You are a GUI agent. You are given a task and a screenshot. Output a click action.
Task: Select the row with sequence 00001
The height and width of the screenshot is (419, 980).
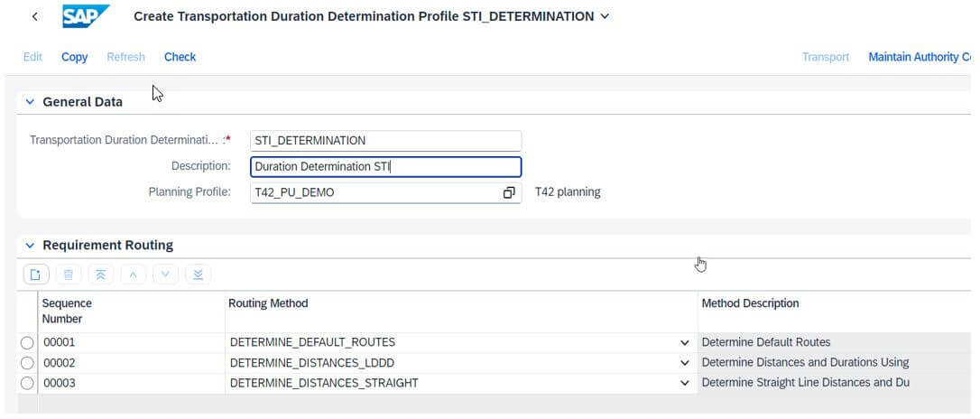point(27,343)
